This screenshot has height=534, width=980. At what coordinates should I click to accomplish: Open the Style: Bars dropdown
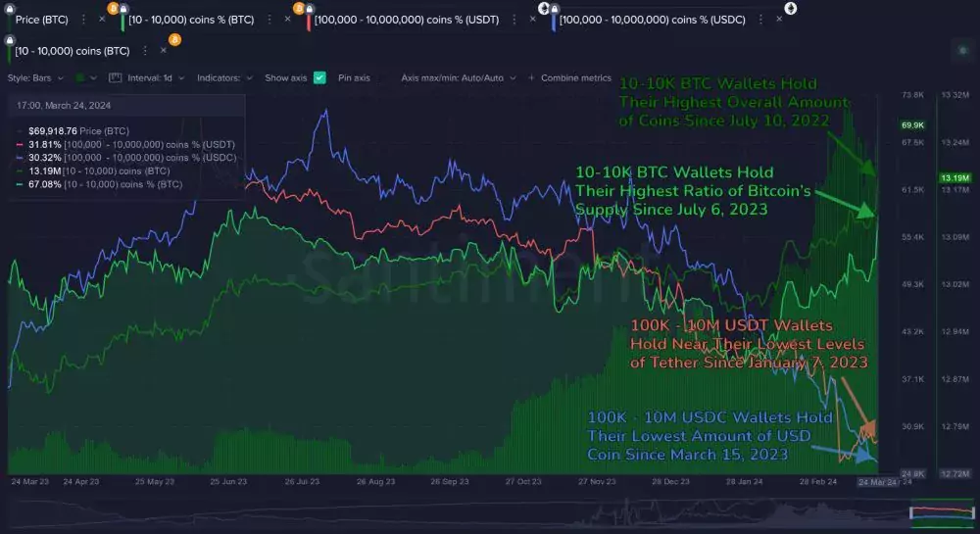click(x=35, y=78)
